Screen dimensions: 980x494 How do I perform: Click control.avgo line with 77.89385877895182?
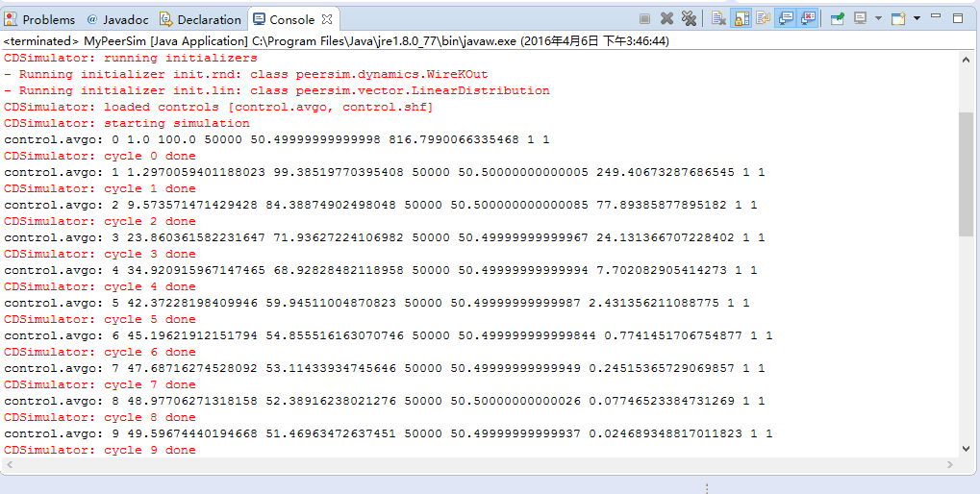[381, 204]
